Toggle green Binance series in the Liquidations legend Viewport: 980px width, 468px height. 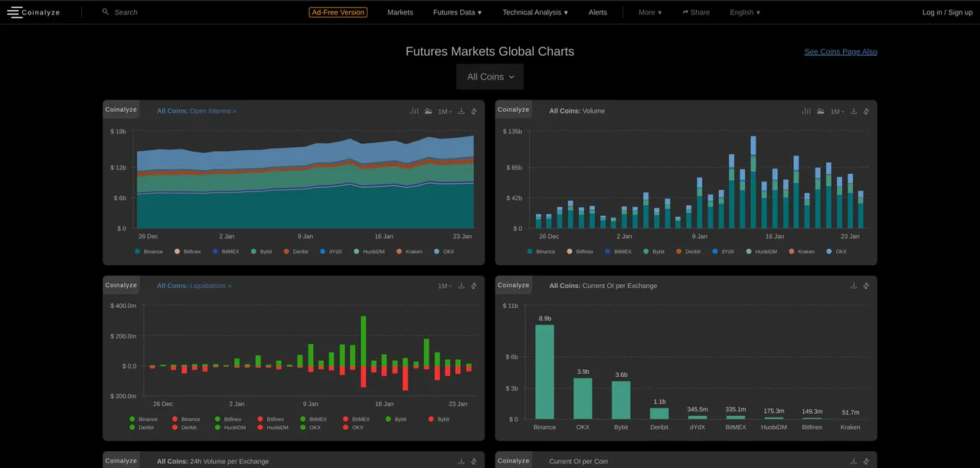point(144,419)
